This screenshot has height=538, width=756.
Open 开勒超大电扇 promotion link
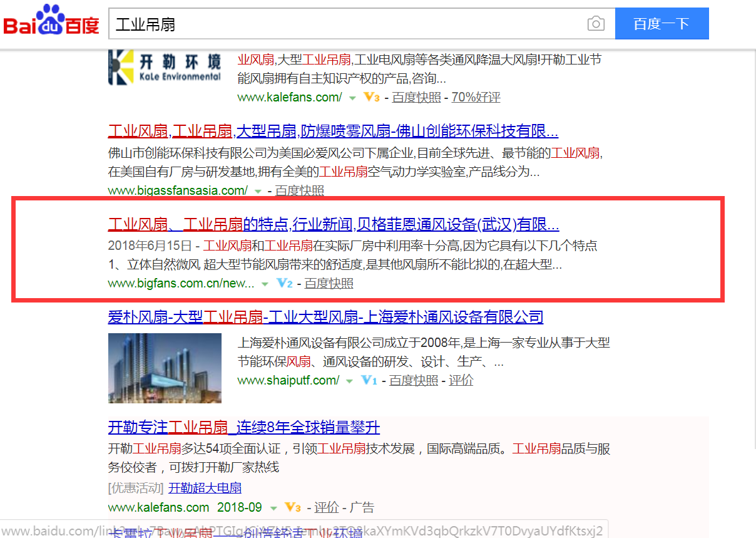[x=205, y=488]
